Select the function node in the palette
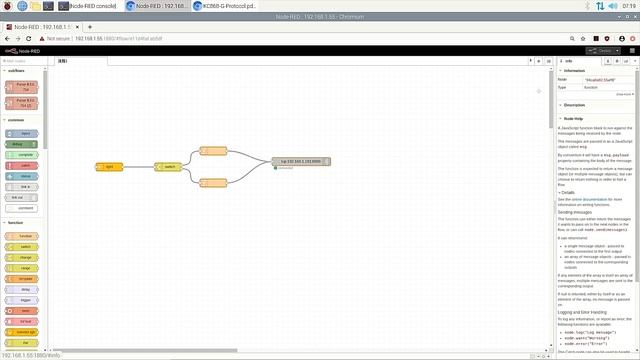640x360 pixels. pos(22,236)
